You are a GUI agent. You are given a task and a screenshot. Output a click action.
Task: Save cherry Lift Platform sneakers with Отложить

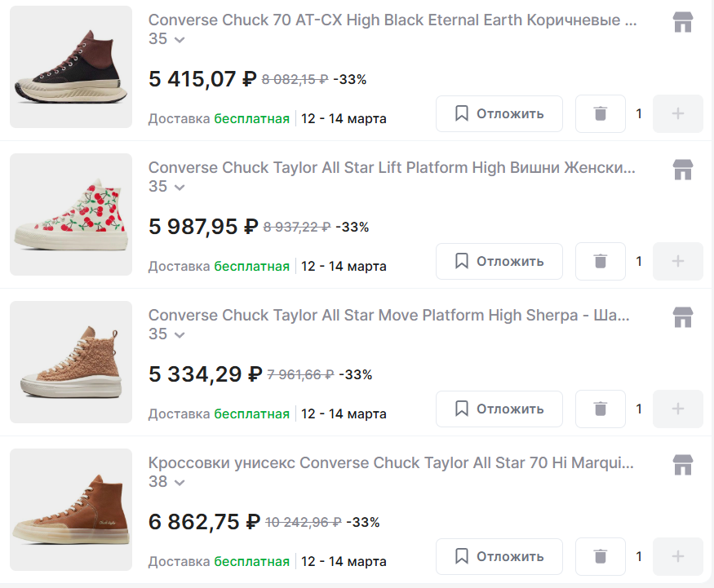click(x=499, y=262)
